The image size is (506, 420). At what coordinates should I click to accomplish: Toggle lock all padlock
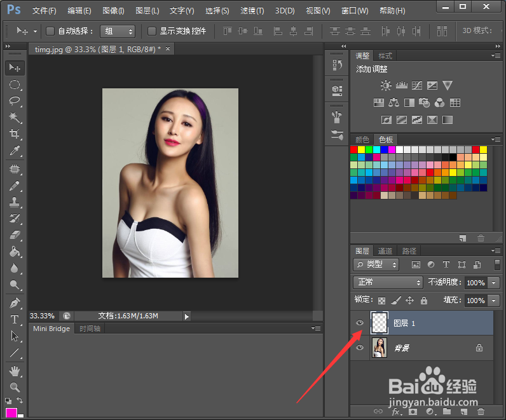tap(424, 301)
